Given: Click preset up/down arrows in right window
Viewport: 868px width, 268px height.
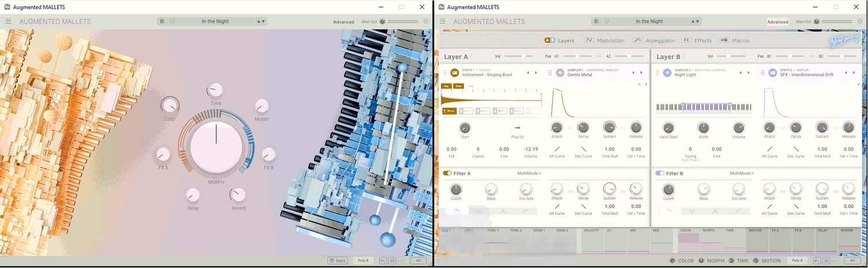Looking at the screenshot, I should pyautogui.click(x=695, y=21).
